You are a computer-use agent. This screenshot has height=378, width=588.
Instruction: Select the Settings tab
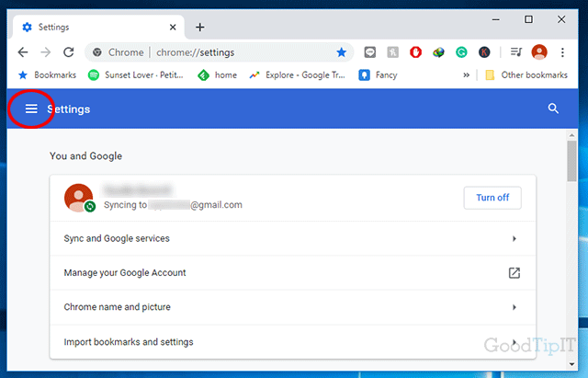pos(98,27)
